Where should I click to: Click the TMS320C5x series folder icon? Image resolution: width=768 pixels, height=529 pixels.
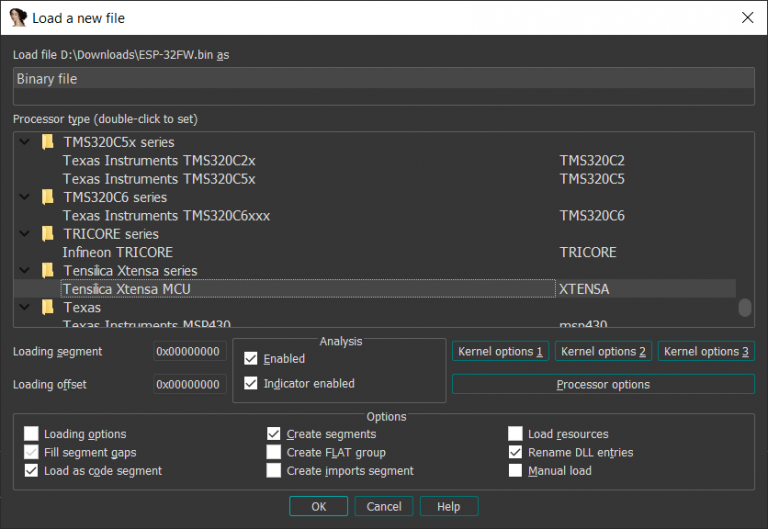pyautogui.click(x=47, y=142)
